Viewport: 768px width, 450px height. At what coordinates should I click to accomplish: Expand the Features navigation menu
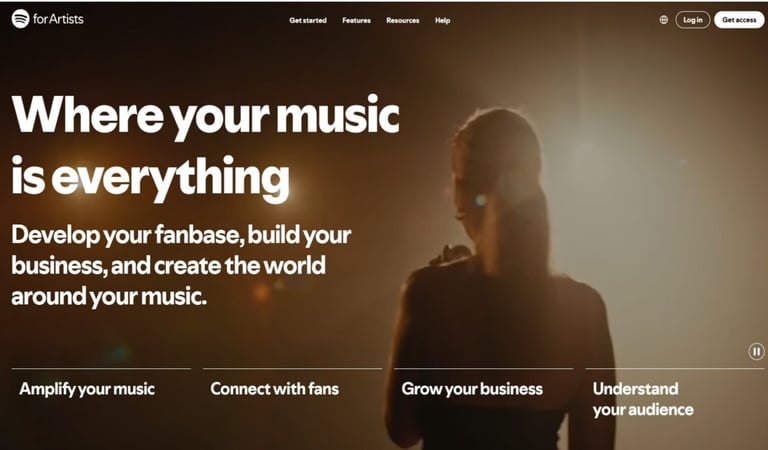tap(356, 21)
